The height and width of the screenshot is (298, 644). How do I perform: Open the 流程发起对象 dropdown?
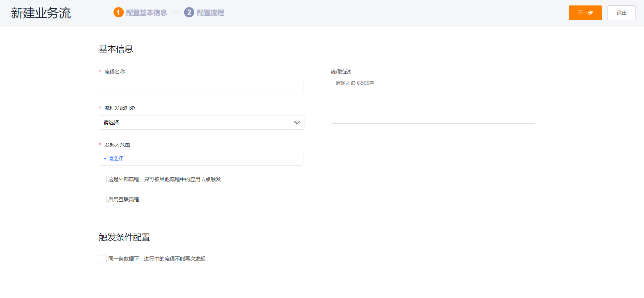[201, 123]
